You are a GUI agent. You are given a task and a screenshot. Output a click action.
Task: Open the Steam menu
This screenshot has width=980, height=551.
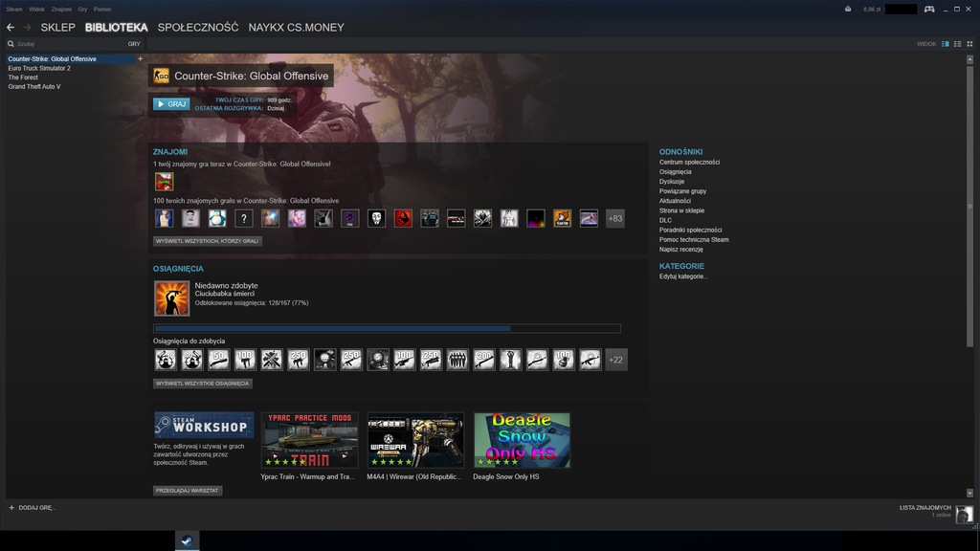pyautogui.click(x=14, y=10)
